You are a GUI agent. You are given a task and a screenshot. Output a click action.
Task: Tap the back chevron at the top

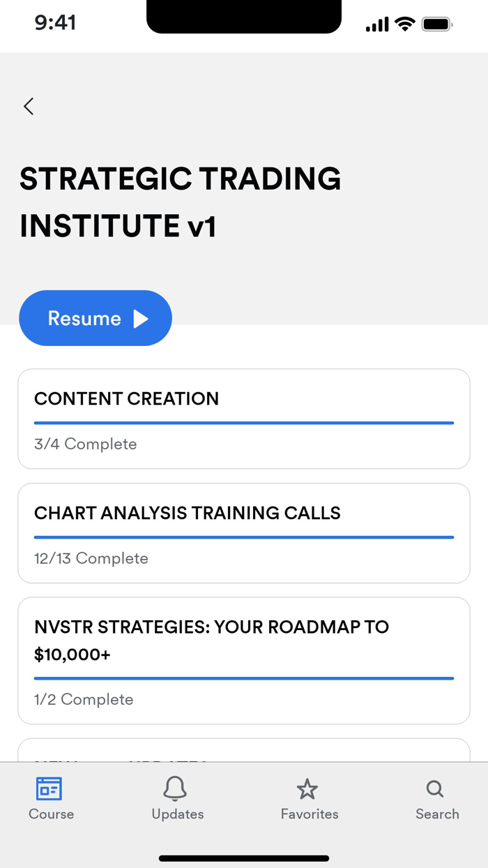[28, 106]
